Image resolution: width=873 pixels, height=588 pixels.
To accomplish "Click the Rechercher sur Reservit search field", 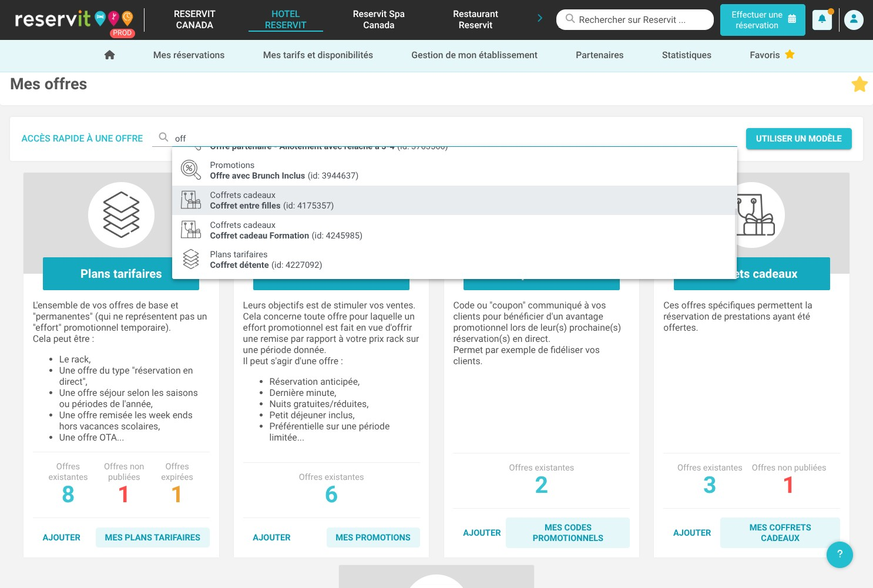I will 635,19.
